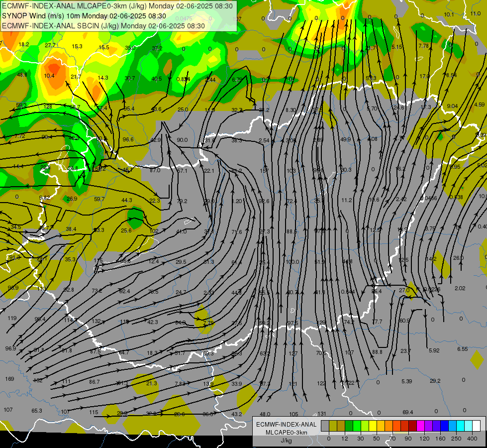This screenshot has width=487, height=448.
Task: Click the map value 5.15
Action: (x=396, y=47)
